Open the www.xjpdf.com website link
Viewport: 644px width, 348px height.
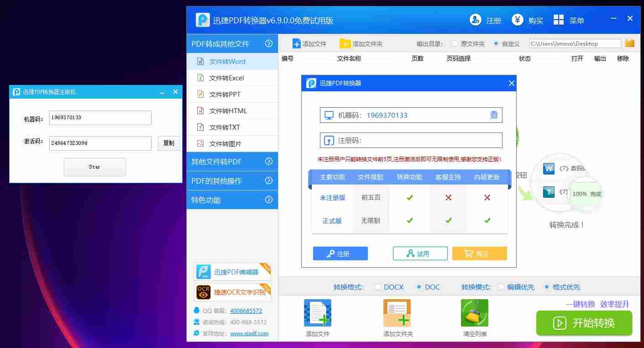point(249,333)
